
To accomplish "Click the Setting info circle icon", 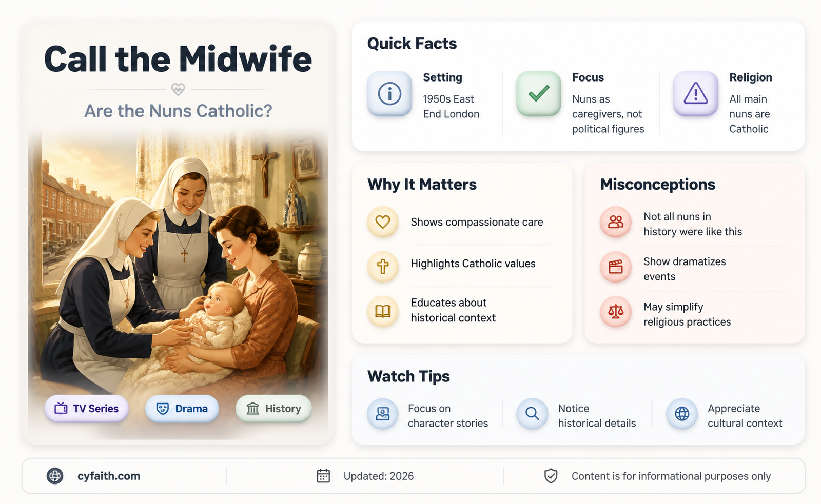I will 389,94.
